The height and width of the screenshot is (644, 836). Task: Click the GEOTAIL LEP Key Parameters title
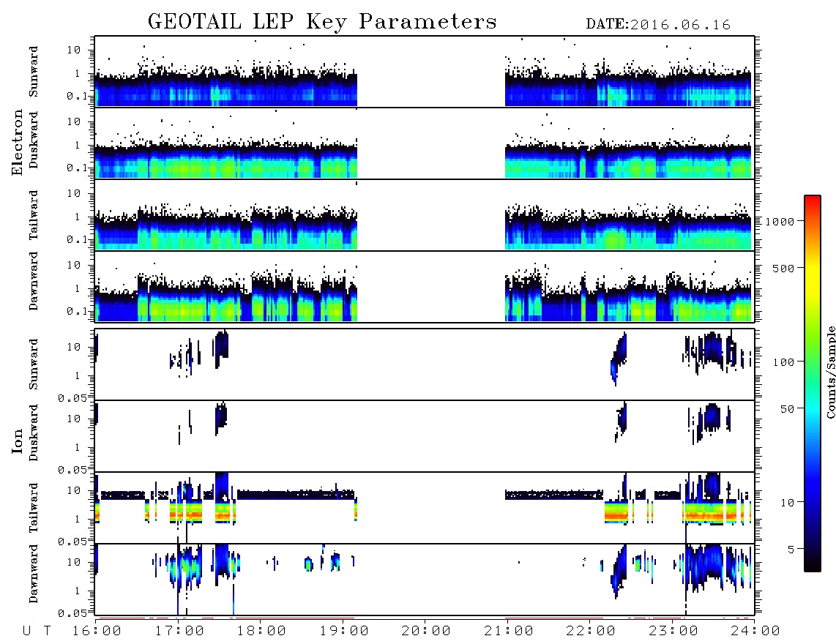click(x=322, y=22)
